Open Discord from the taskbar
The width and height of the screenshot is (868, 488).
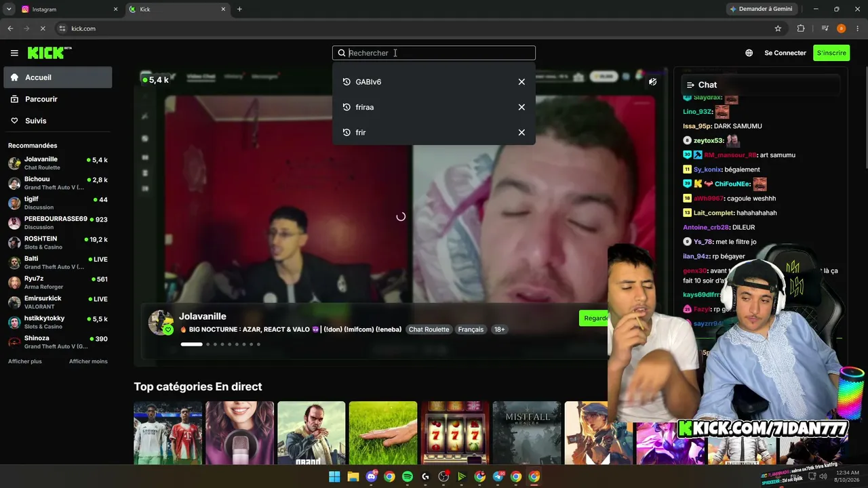coord(371,476)
